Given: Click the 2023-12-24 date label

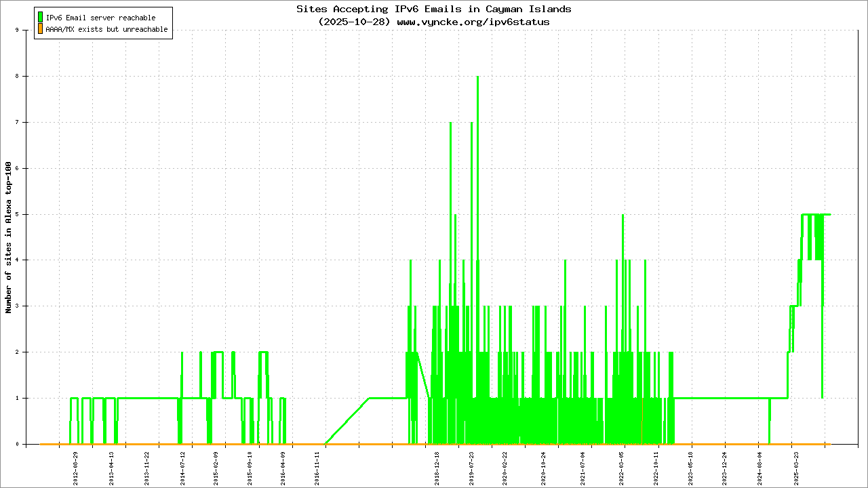Looking at the screenshot, I should click(724, 466).
